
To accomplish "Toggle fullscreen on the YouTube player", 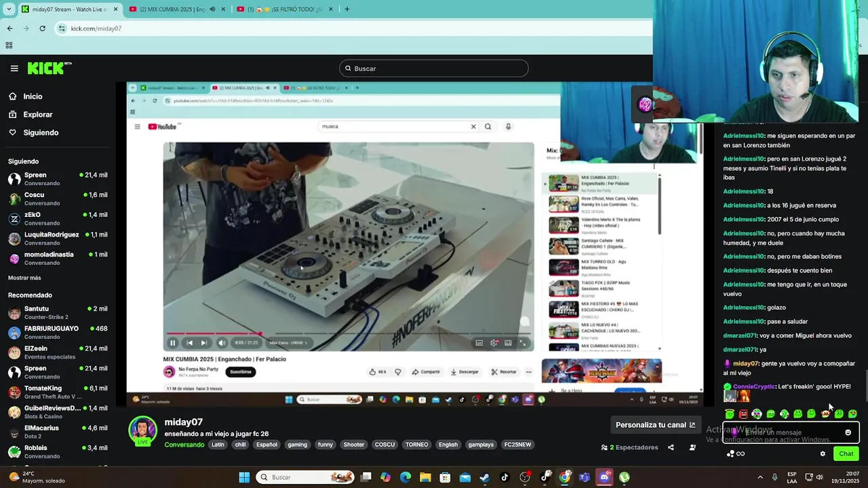I will pos(522,343).
